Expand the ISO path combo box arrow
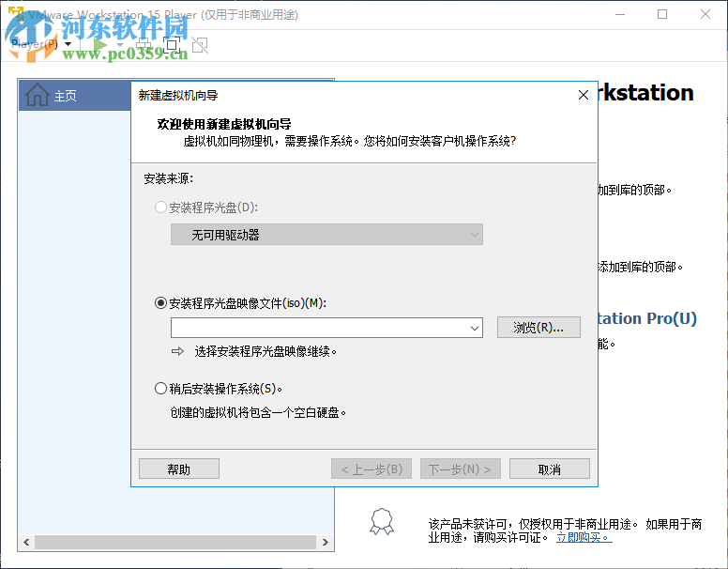The height and width of the screenshot is (569, 728). [475, 329]
